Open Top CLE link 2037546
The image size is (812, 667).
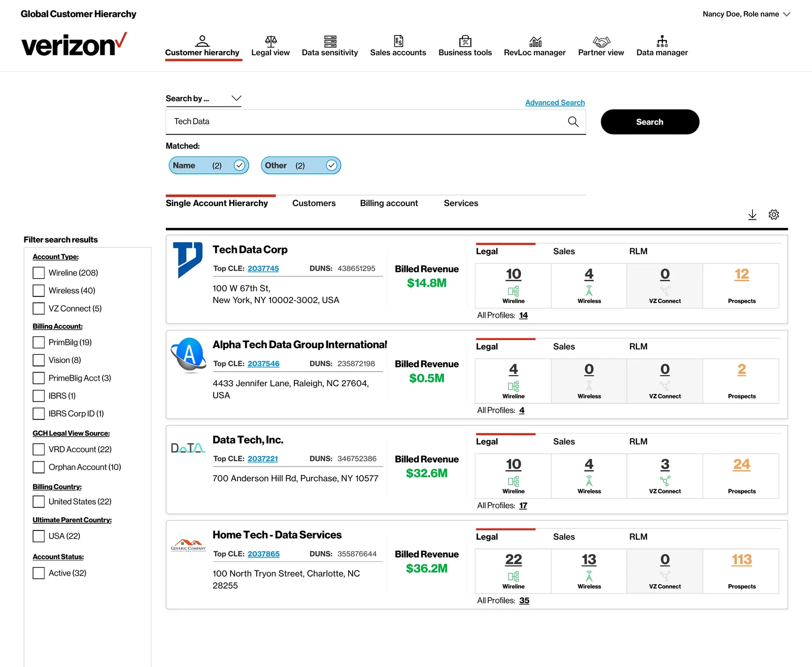coord(264,364)
